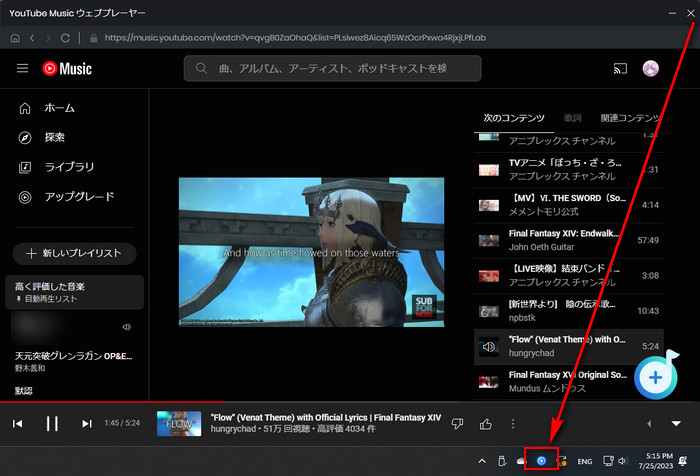Click the URL address text
This screenshot has width=700, height=476.
(295, 38)
